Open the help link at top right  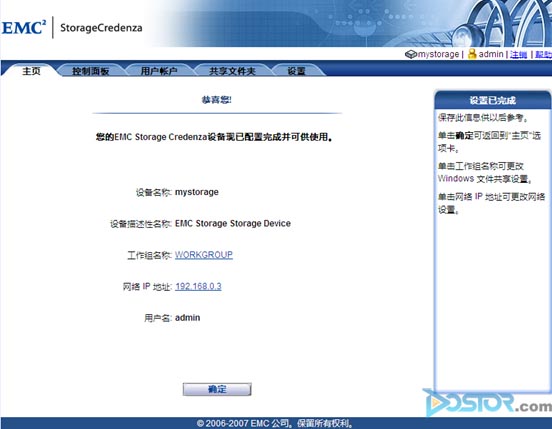tap(544, 55)
